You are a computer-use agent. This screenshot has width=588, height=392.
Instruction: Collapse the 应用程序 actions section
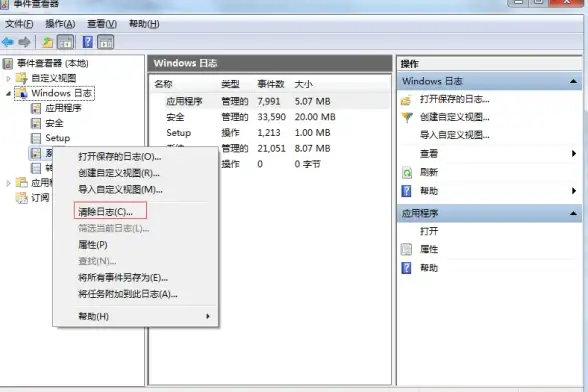(573, 213)
